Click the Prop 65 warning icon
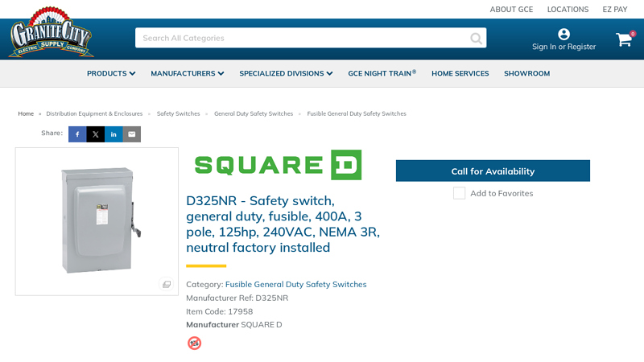 [194, 343]
